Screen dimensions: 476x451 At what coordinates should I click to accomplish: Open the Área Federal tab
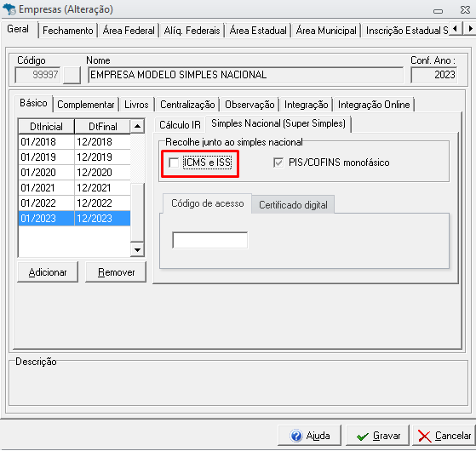pos(129,31)
